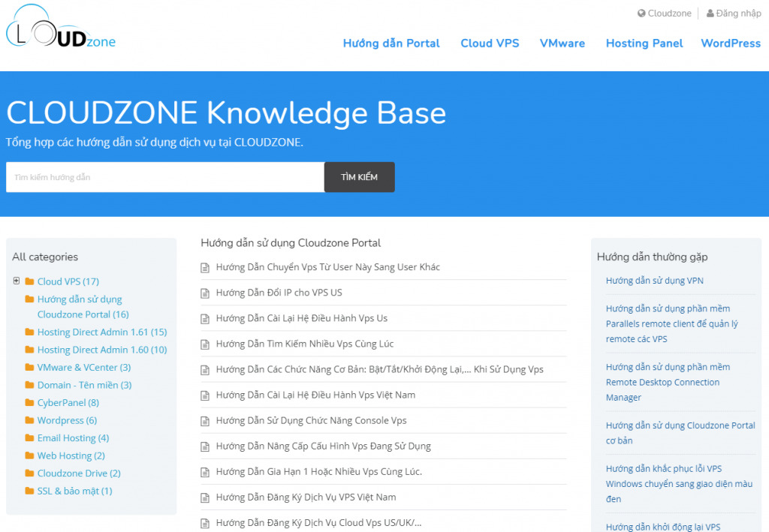The height and width of the screenshot is (532, 769).
Task: Click the globe icon beside Cloudzone
Action: [x=641, y=14]
